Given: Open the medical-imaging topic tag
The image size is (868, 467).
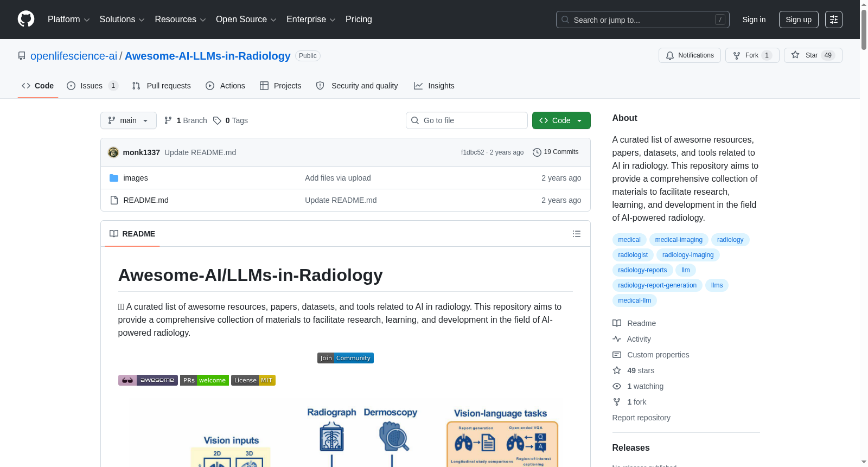Looking at the screenshot, I should (x=679, y=240).
